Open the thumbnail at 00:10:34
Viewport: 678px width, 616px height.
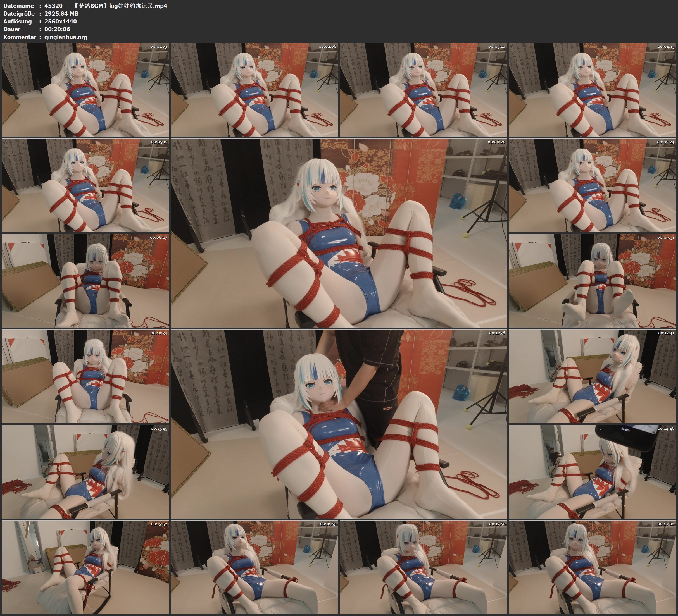[85, 376]
